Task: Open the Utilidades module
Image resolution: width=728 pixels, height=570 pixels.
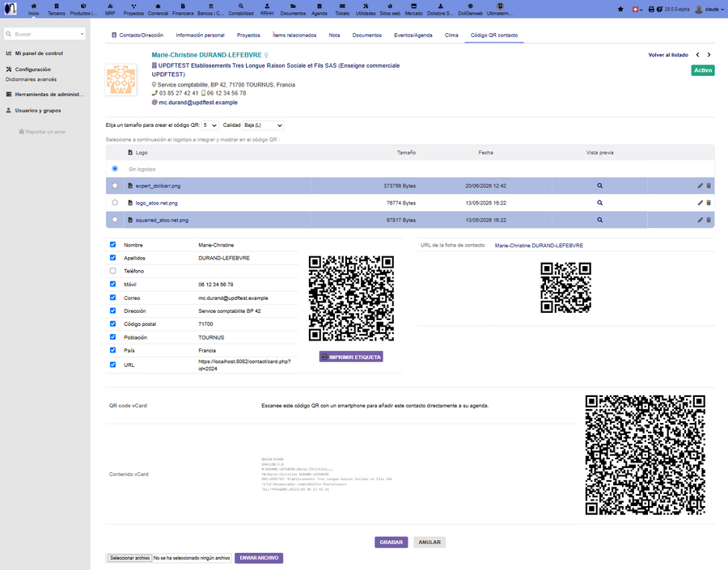Action: pos(366,6)
